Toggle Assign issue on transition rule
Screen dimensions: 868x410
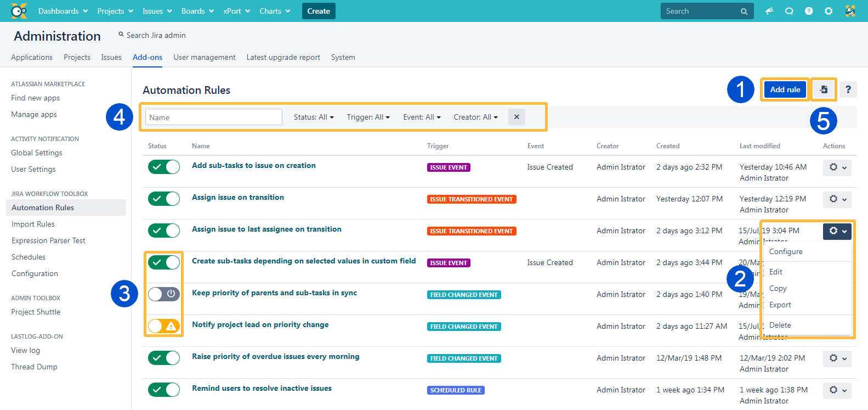click(164, 199)
